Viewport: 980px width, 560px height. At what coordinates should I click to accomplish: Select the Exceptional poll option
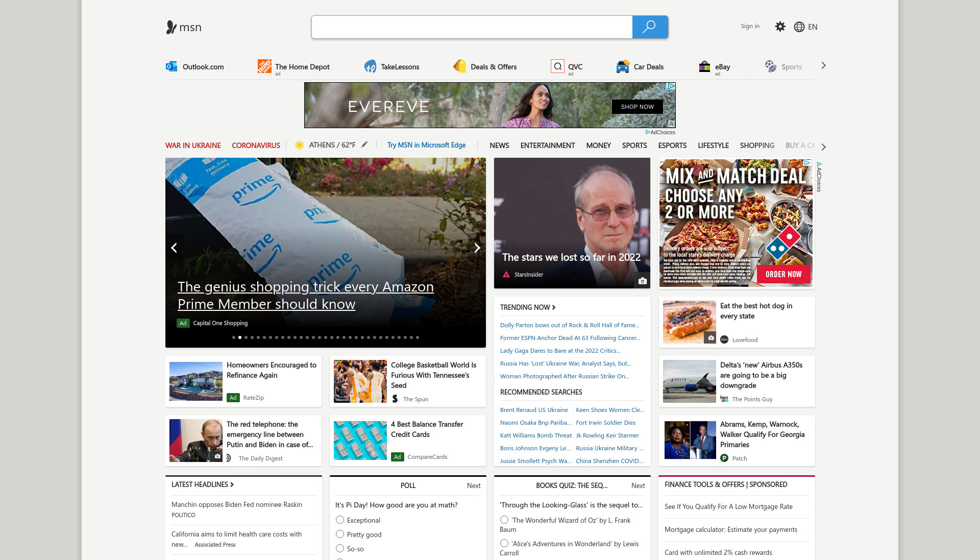tap(340, 520)
